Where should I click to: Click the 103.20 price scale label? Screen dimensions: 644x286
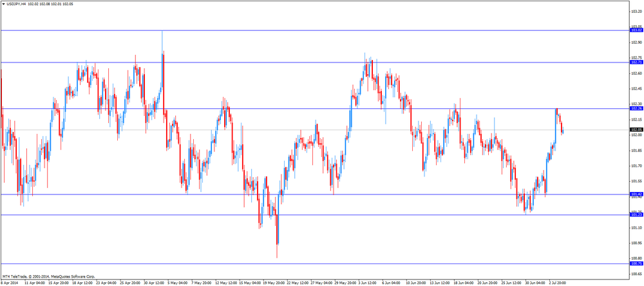click(637, 12)
